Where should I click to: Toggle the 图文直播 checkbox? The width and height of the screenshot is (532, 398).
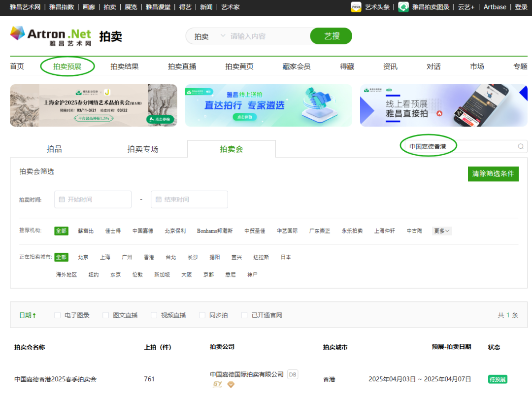pyautogui.click(x=105, y=315)
